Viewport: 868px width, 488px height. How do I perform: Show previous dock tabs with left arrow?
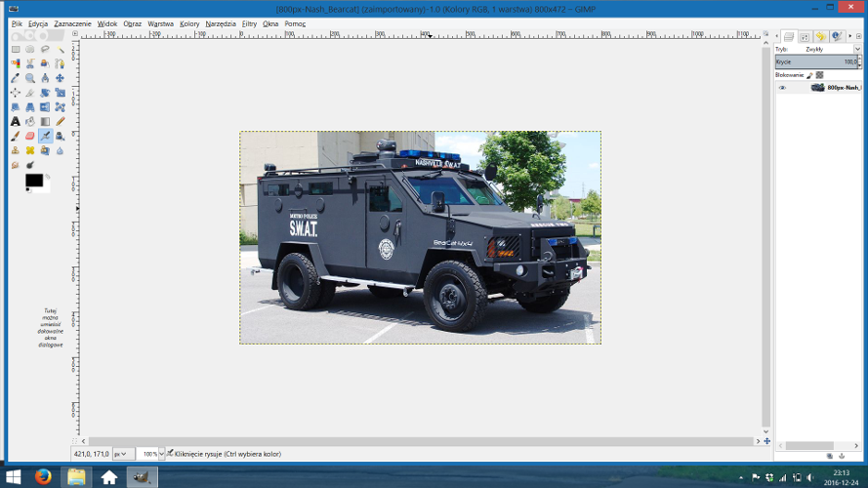(x=777, y=36)
